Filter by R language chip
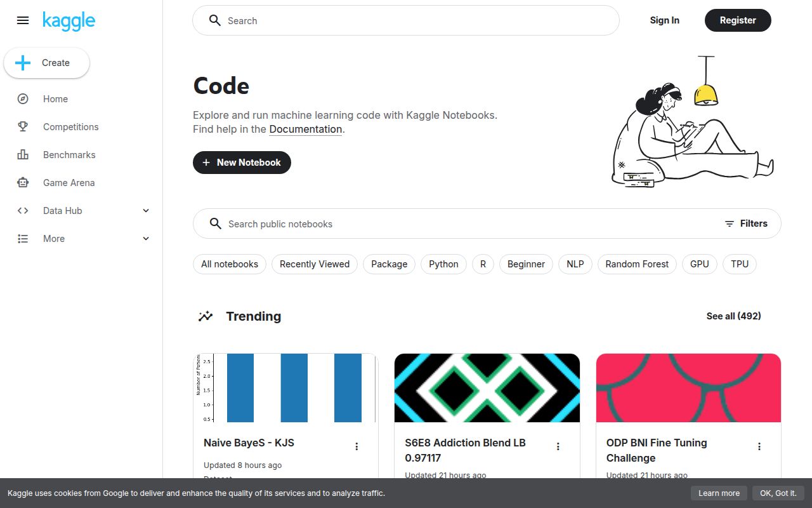 pyautogui.click(x=483, y=264)
